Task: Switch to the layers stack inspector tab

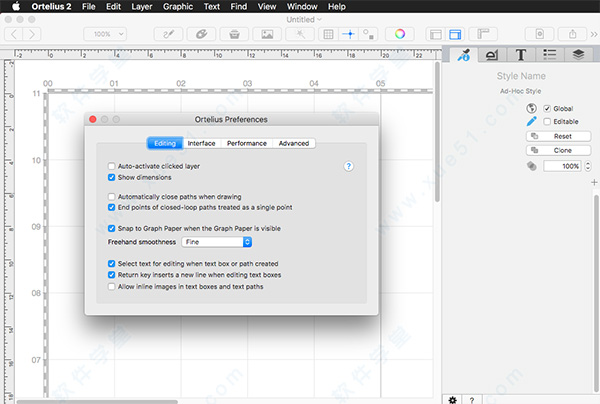Action: point(578,55)
